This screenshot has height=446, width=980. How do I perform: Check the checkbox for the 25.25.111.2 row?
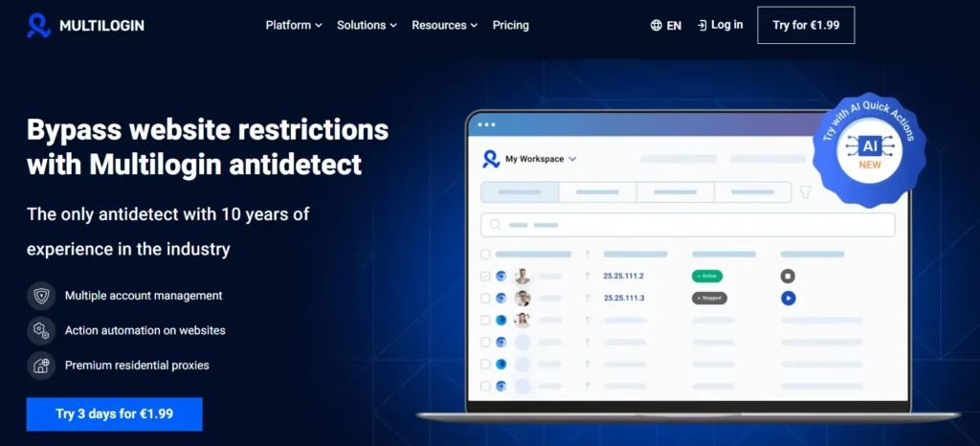pyautogui.click(x=485, y=276)
